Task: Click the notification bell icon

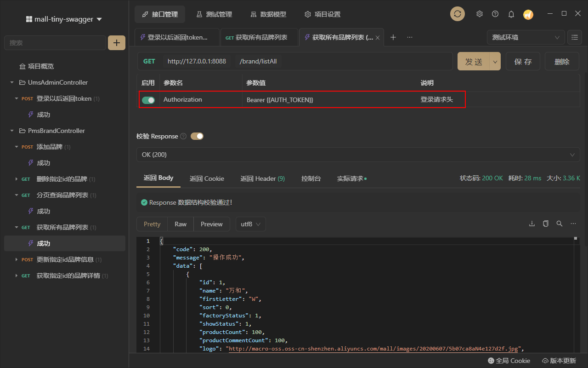Action: (511, 14)
